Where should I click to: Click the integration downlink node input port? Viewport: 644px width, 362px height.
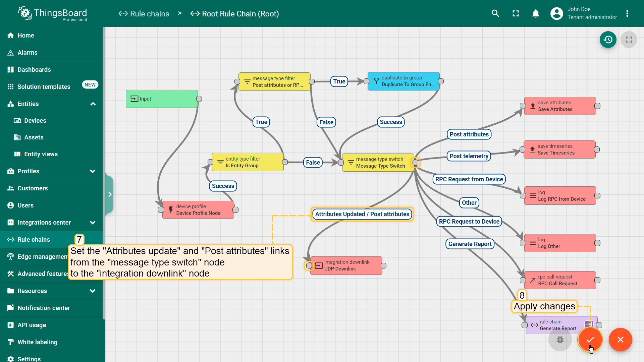click(x=309, y=266)
